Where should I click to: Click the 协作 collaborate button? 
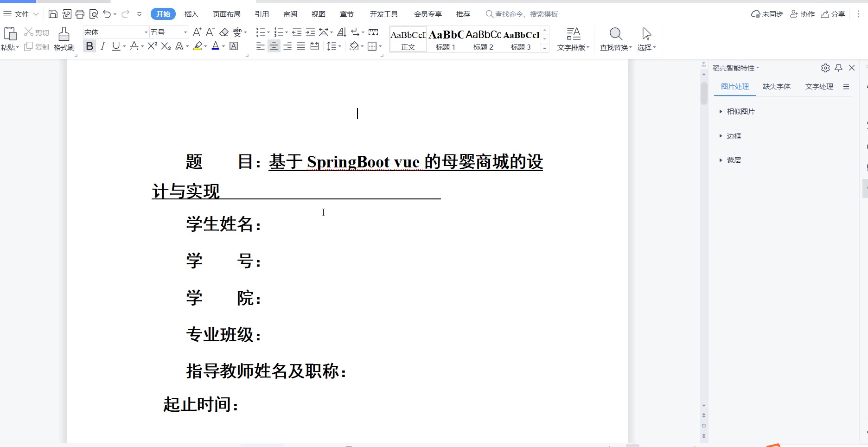coord(803,14)
